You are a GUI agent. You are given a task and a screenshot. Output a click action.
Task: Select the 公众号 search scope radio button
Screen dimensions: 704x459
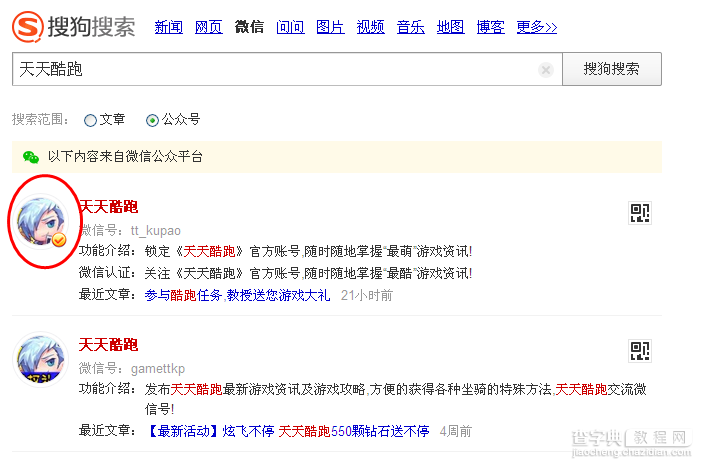(152, 120)
